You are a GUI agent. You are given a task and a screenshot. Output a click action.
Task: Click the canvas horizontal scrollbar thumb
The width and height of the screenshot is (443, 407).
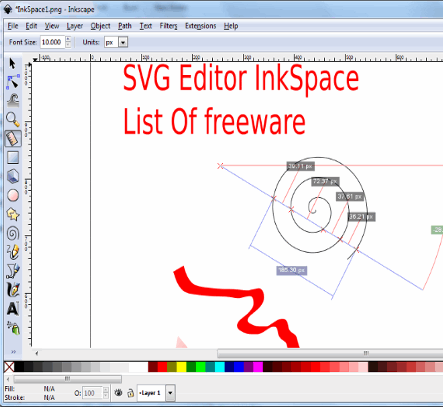coord(330,353)
